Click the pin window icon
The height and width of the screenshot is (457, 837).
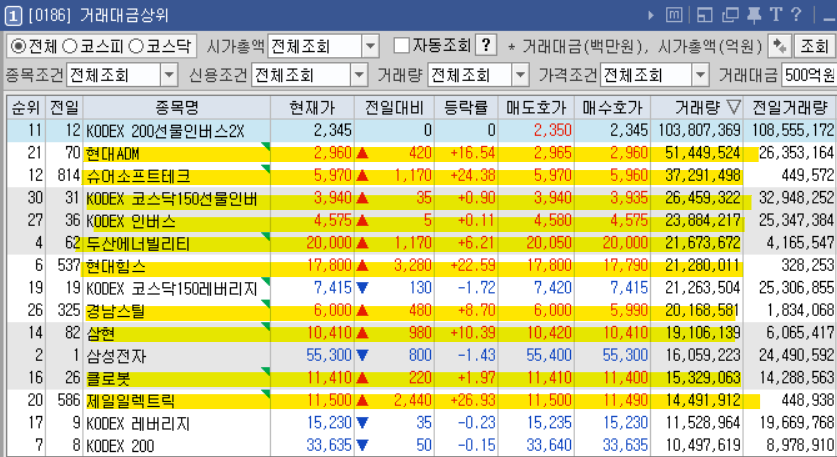coord(754,15)
